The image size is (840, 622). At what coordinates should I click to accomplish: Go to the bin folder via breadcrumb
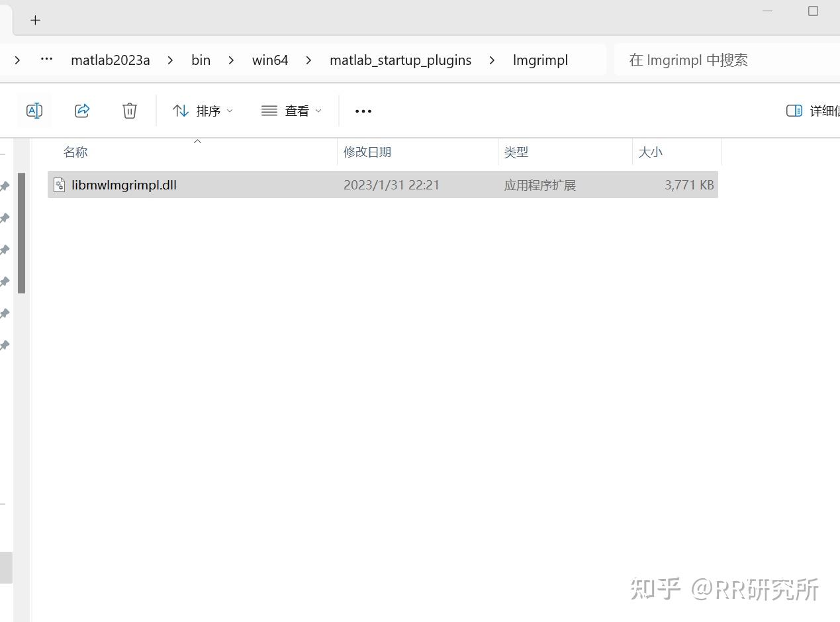click(x=201, y=60)
